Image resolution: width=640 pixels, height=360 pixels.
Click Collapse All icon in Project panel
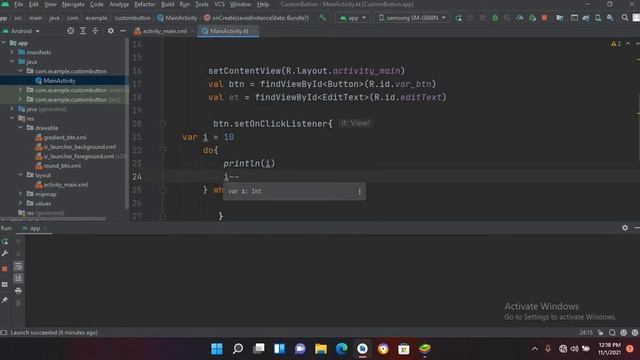tap(95, 31)
